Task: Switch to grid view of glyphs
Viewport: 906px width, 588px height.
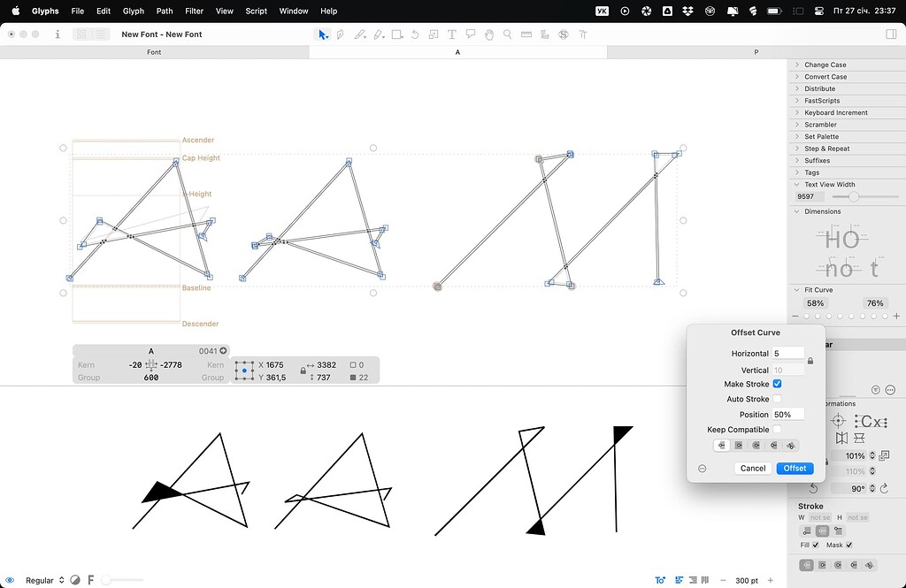Action: coord(81,34)
